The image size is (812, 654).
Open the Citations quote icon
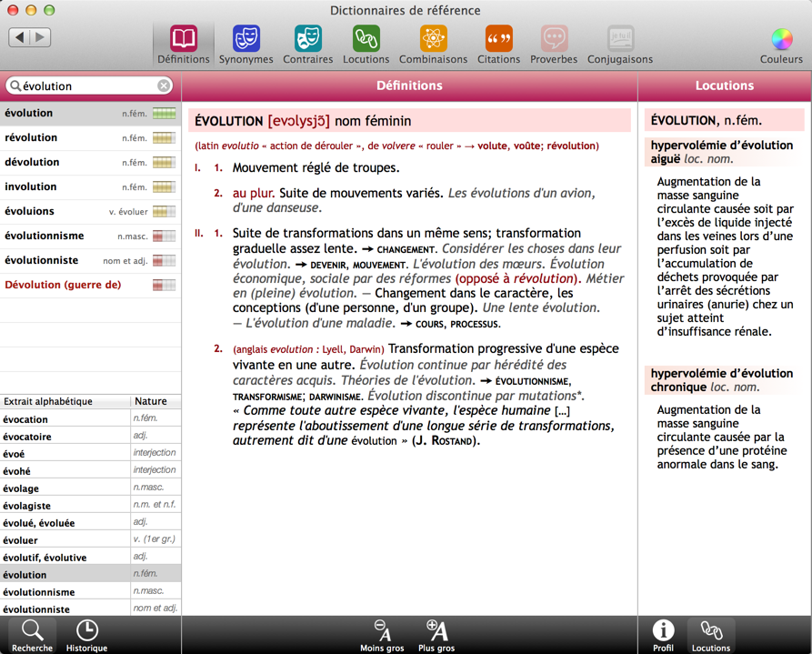[x=498, y=39]
